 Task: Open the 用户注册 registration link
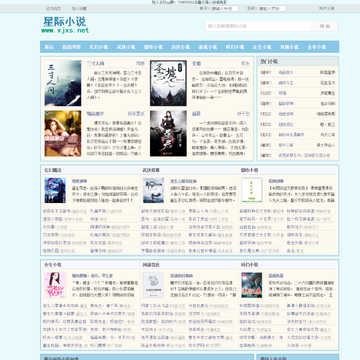(326, 9)
